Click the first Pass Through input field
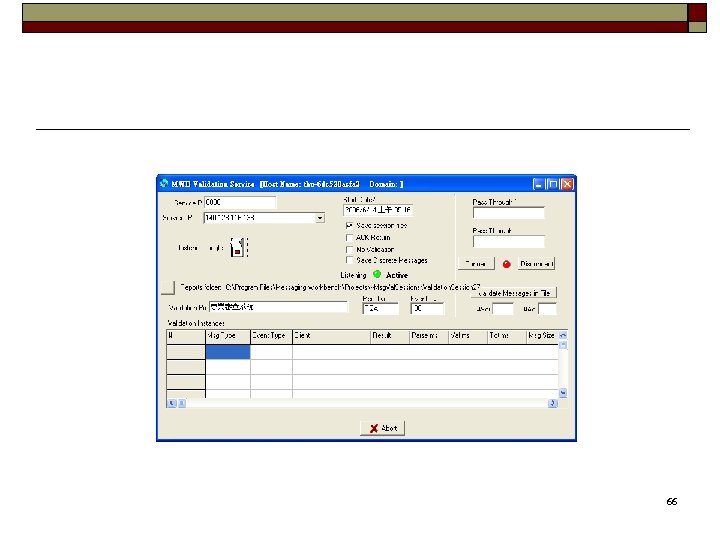The image size is (720, 540). coord(509,213)
